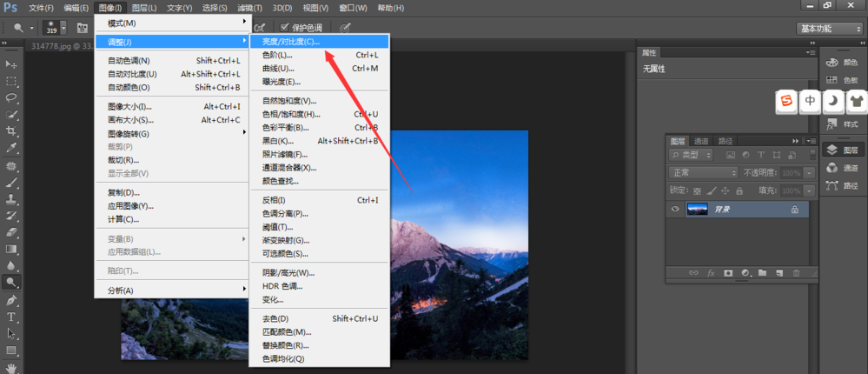Toggle lock transparent pixels
868x374 pixels.
[697, 190]
